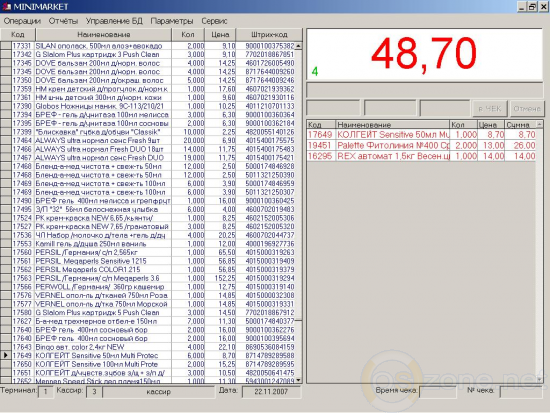Screen dimensions: 550x413
Task: Select receipt row 19451 Palette Фитолиния
Action: click(x=422, y=145)
